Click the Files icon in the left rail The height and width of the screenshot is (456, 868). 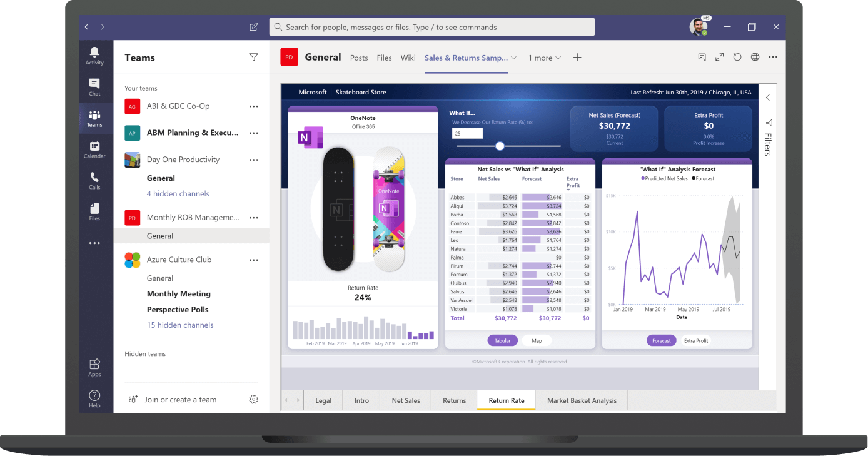[94, 211]
